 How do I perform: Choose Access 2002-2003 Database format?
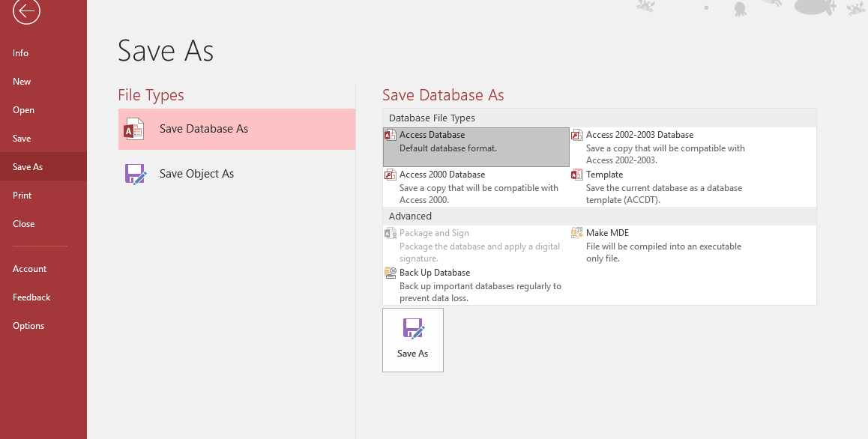pos(663,148)
